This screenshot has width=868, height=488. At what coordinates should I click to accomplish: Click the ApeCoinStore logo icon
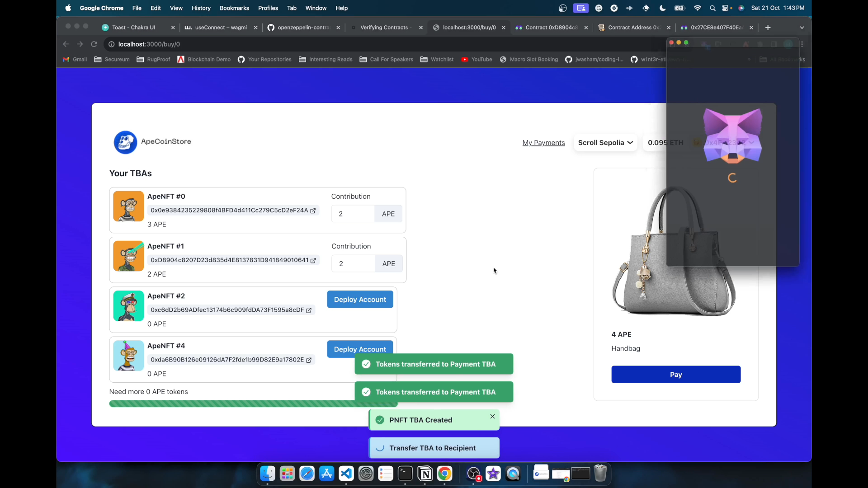pos(125,142)
